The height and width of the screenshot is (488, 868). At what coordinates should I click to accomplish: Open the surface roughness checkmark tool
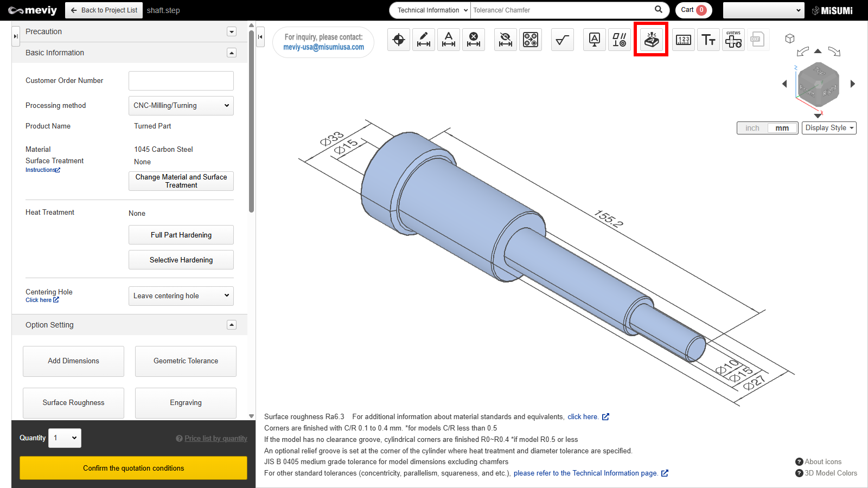coord(563,40)
